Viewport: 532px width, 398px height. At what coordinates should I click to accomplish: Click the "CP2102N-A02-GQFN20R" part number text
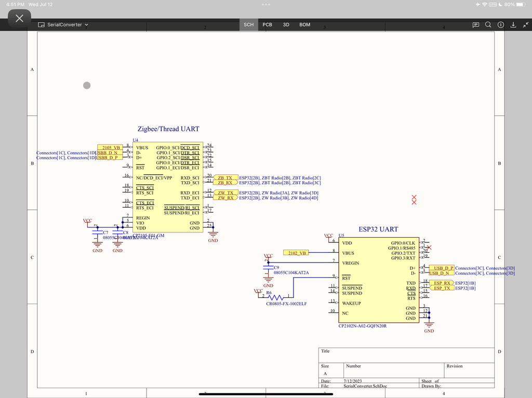click(362, 326)
